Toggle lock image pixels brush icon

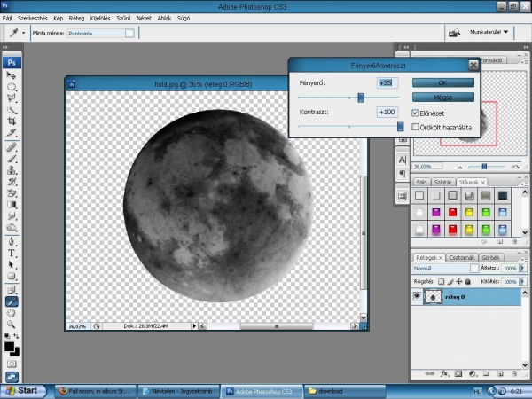click(450, 281)
